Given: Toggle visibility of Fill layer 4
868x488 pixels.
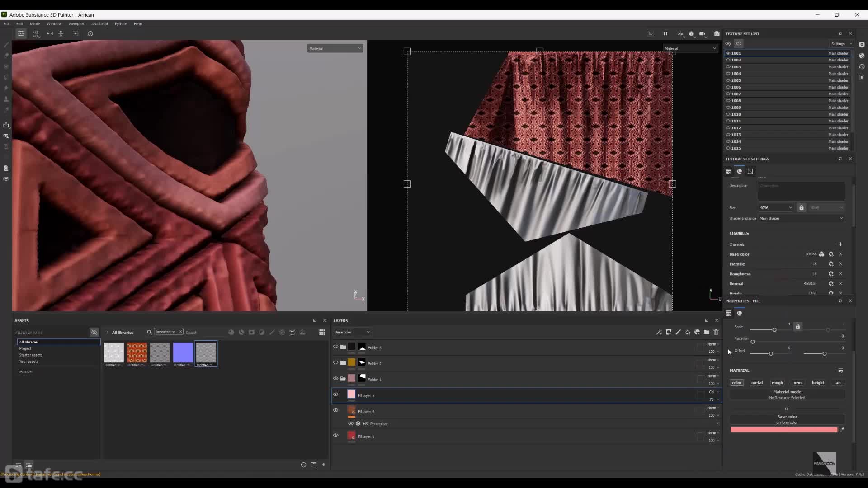Looking at the screenshot, I should coord(335,410).
